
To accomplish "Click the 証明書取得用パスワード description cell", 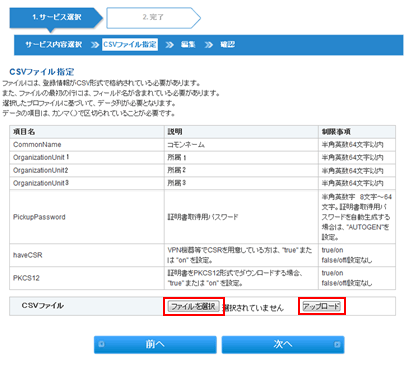I will pyautogui.click(x=241, y=217).
